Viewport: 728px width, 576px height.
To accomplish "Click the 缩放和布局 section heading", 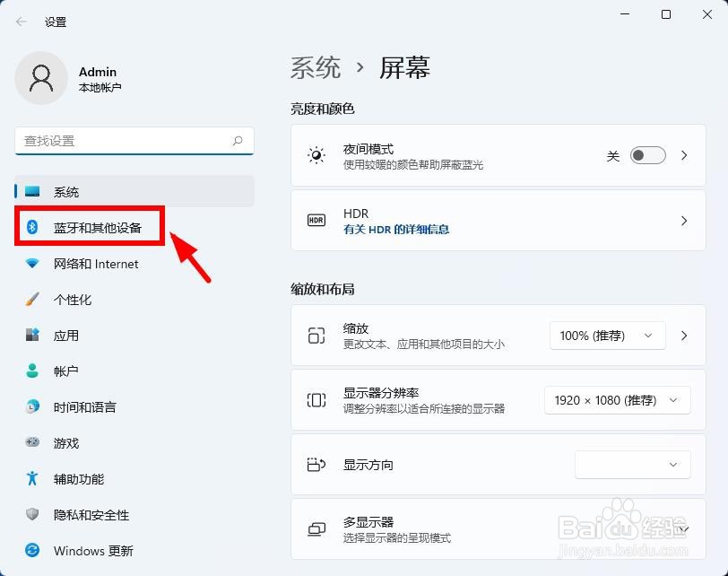I will [x=322, y=289].
